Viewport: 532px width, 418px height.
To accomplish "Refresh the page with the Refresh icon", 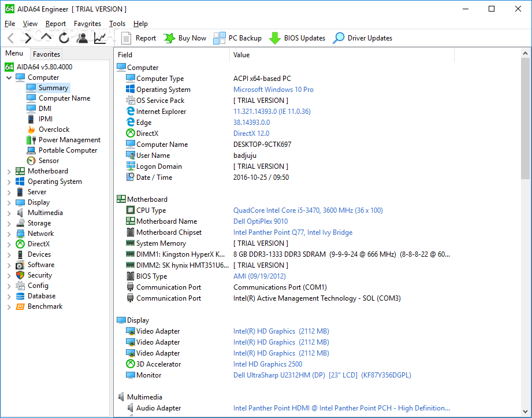I will [x=64, y=38].
